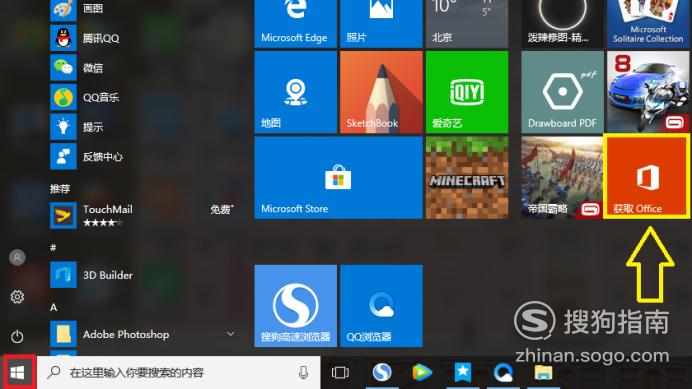
Task: Open the user account icon
Action: tap(17, 257)
